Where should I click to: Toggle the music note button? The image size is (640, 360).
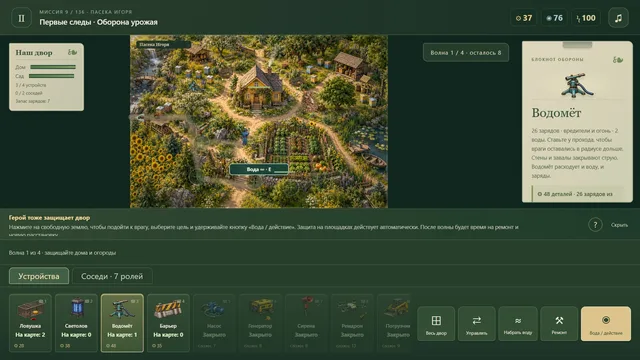point(618,18)
